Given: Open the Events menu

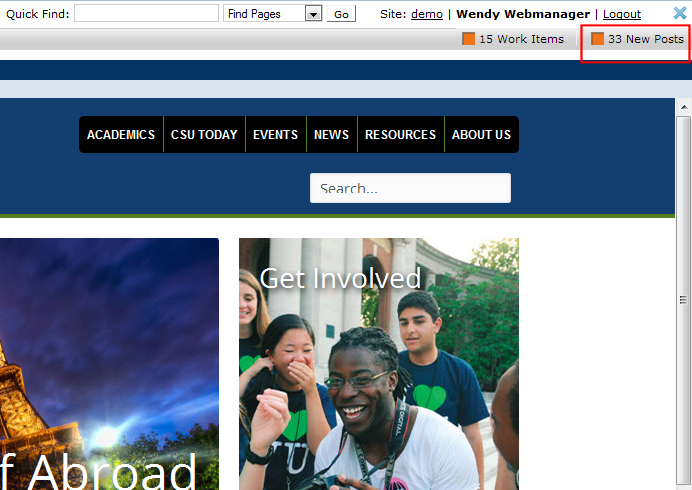Looking at the screenshot, I should [x=275, y=135].
